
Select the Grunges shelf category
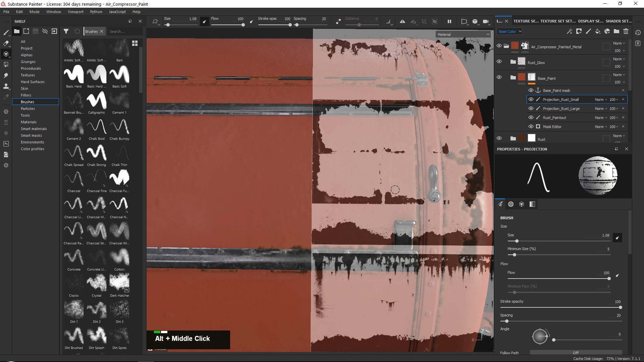point(28,62)
